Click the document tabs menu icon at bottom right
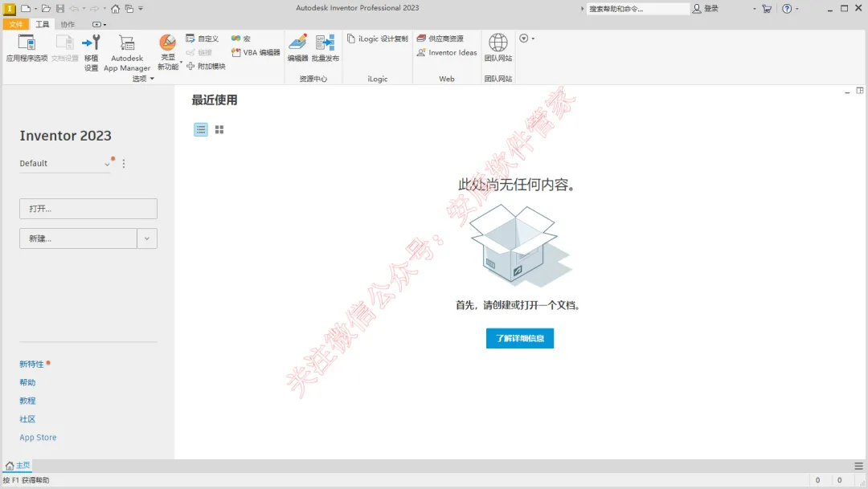868x489 pixels. (858, 466)
